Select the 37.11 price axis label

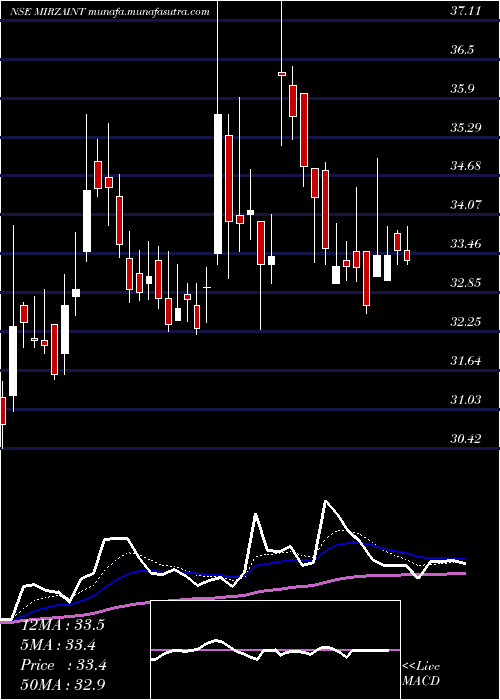click(466, 11)
